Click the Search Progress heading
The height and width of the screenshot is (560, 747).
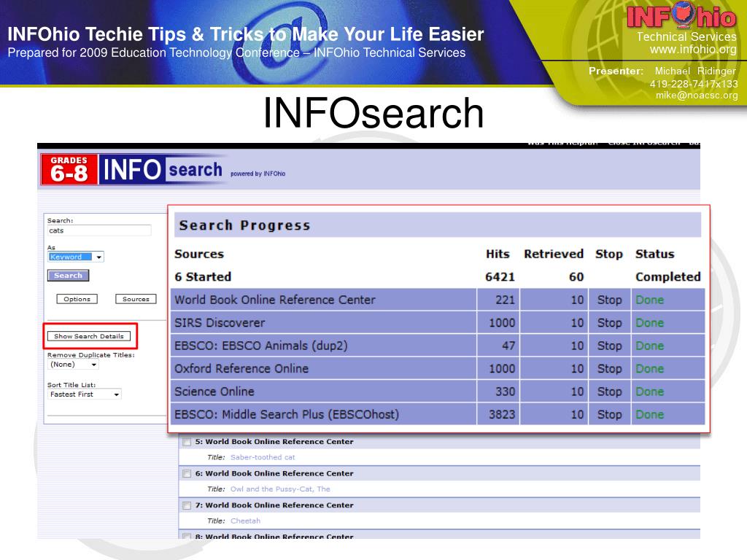coord(244,225)
